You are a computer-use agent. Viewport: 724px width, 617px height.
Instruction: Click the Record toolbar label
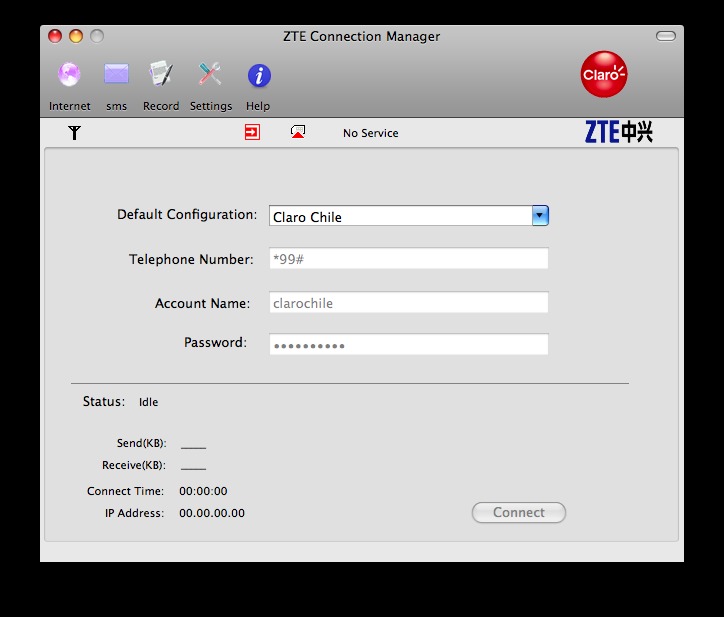pos(161,106)
